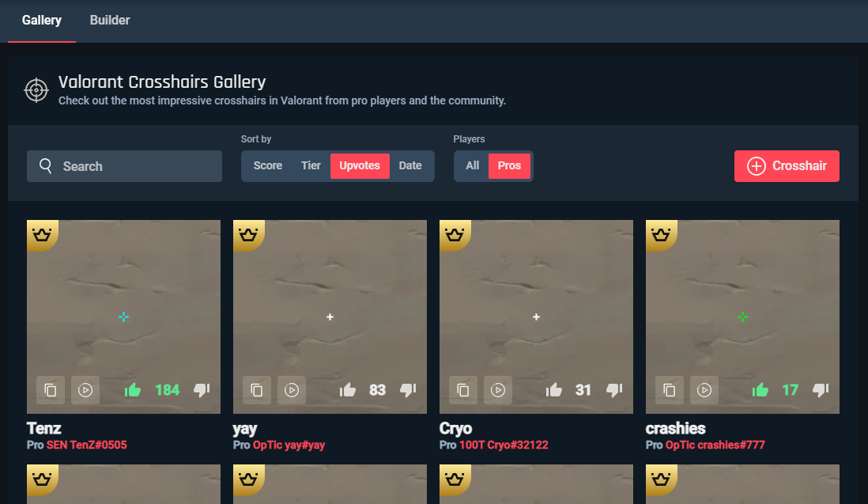The image size is (868, 504).
Task: Open the yay crosshair title
Action: [245, 429]
